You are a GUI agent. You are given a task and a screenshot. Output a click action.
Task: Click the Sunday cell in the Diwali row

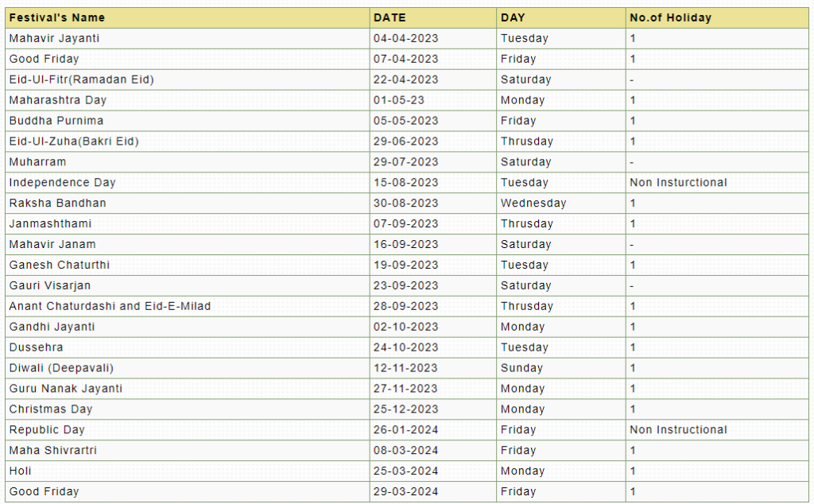tap(521, 368)
